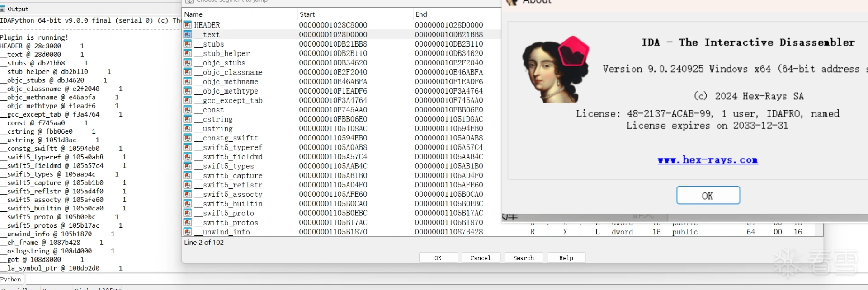868x290 pixels.
Task: Click the segment icon beside __ustring
Action: point(187,129)
